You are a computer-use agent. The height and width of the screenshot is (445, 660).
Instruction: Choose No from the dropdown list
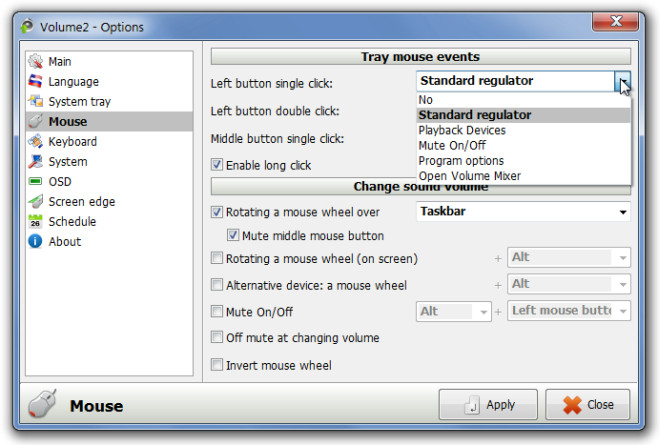click(524, 100)
